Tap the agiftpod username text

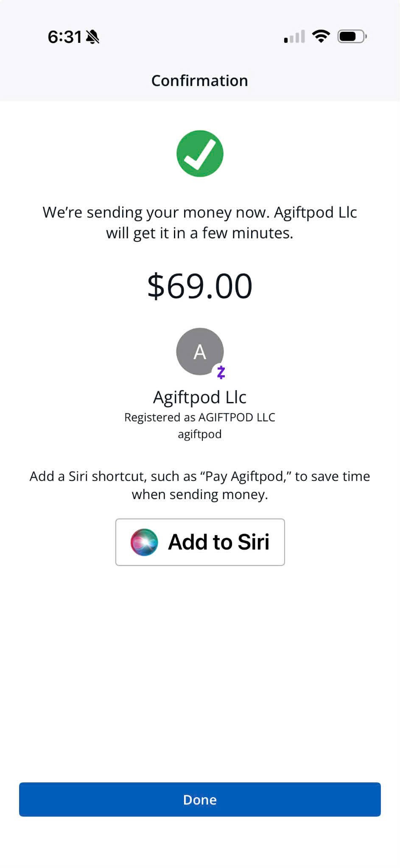[200, 434]
